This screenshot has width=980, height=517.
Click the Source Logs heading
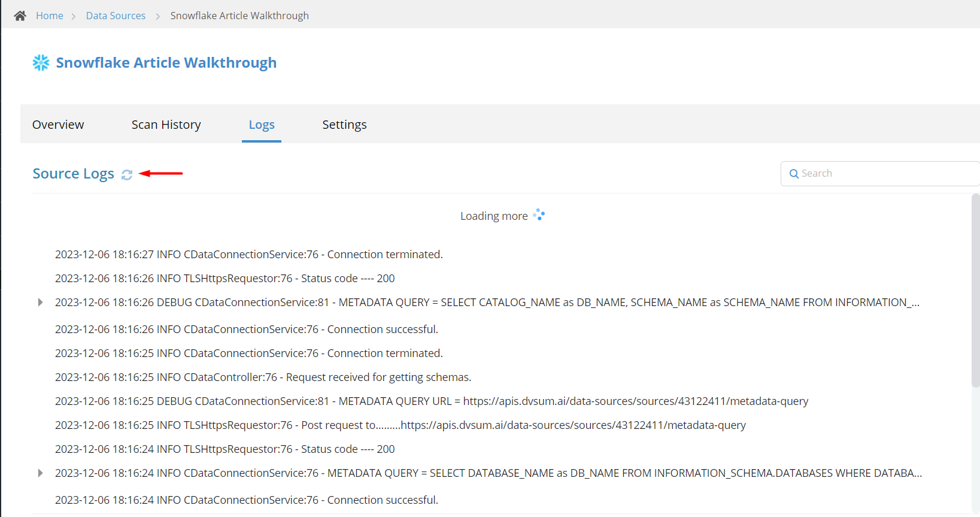click(73, 174)
